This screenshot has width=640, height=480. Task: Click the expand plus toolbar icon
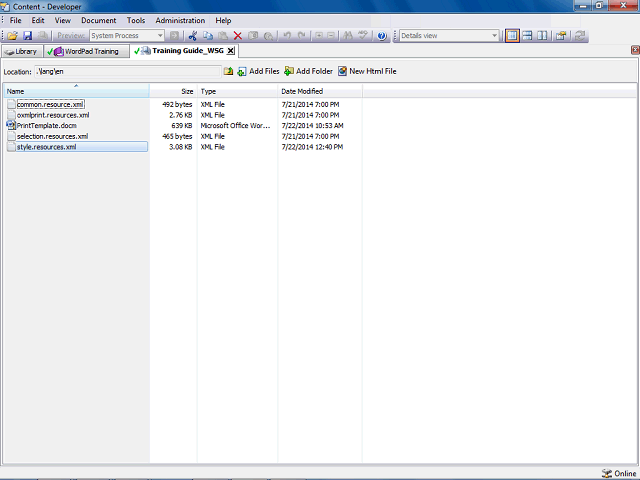point(319,36)
